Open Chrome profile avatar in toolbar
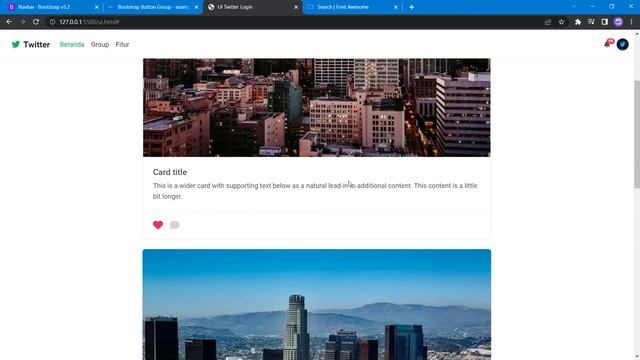Viewport: 640px width, 360px height. point(618,22)
